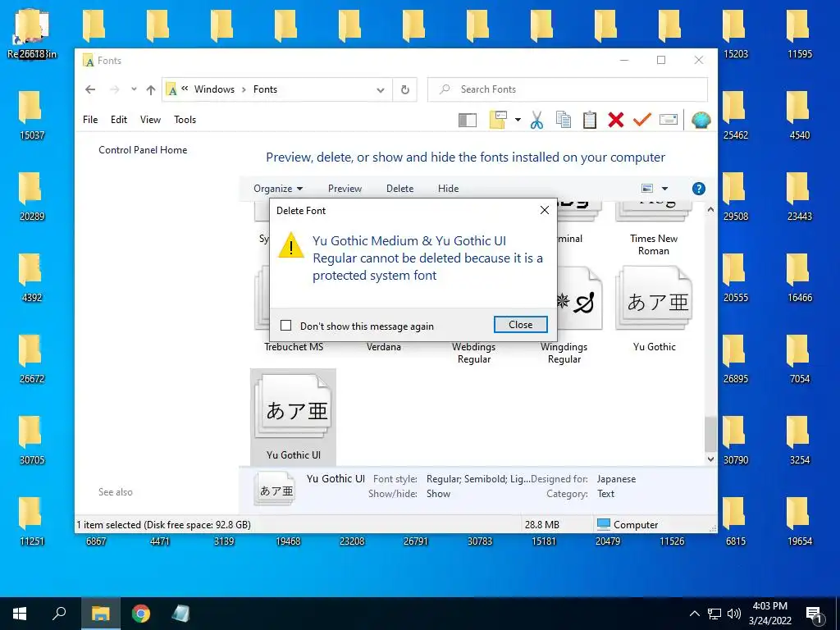Screen dimensions: 840x630
Task: Click the Search Fonts input field
Action: pos(568,89)
